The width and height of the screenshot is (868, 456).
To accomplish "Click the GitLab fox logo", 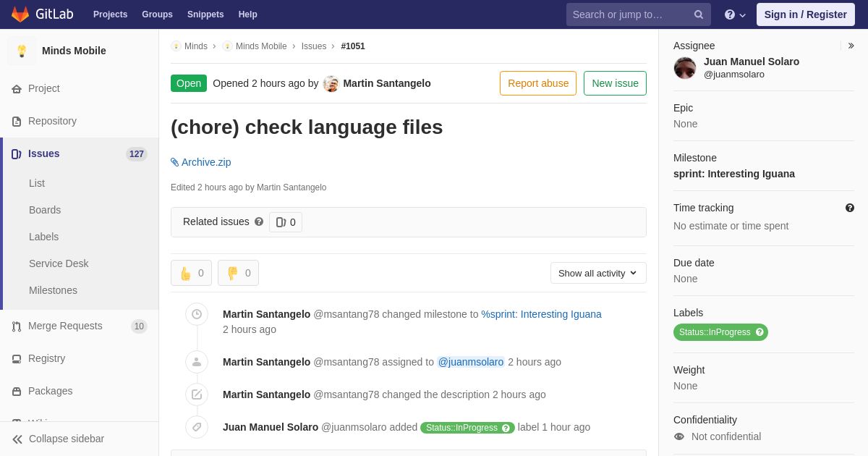I will (x=20, y=14).
